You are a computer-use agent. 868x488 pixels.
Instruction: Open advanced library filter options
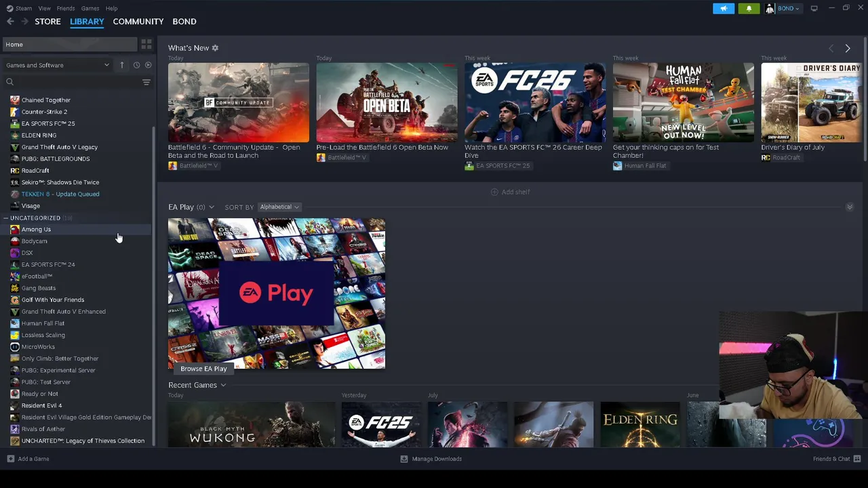pyautogui.click(x=146, y=82)
